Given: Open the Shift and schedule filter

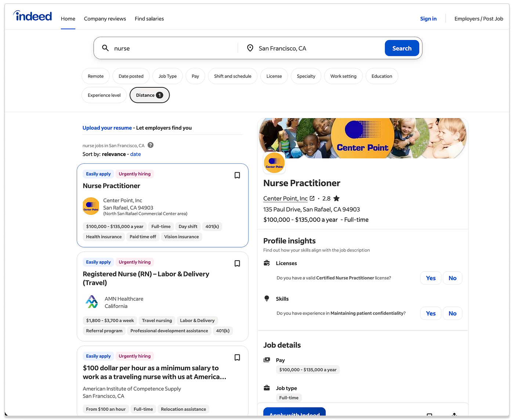Looking at the screenshot, I should coord(233,76).
